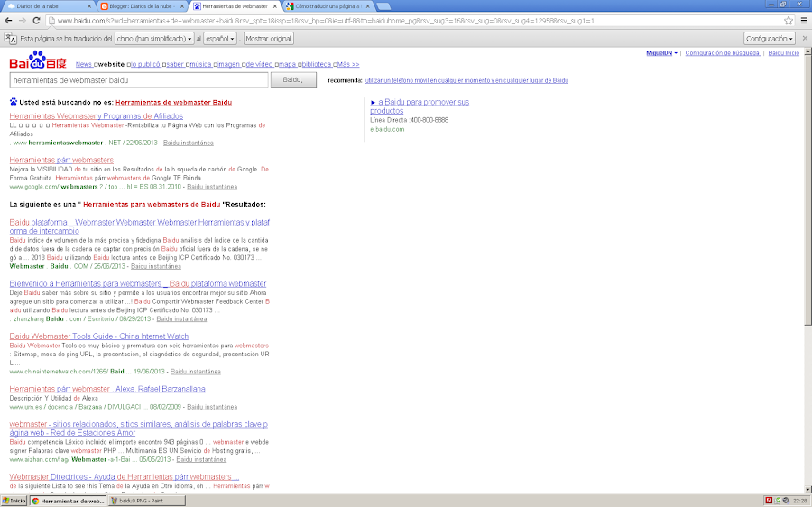
Task: Open webmaster sitios relacionados result link
Action: (x=138, y=429)
